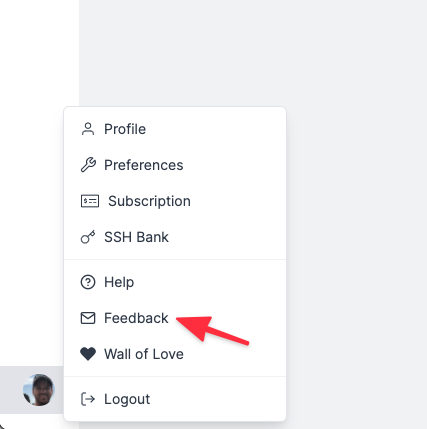The image size is (427, 429).
Task: Click the Help question mark icon
Action: (x=88, y=282)
